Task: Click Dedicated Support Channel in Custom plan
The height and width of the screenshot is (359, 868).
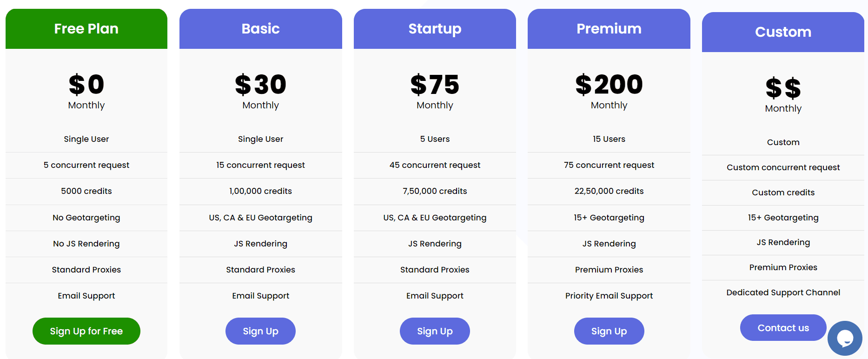Action: click(783, 293)
